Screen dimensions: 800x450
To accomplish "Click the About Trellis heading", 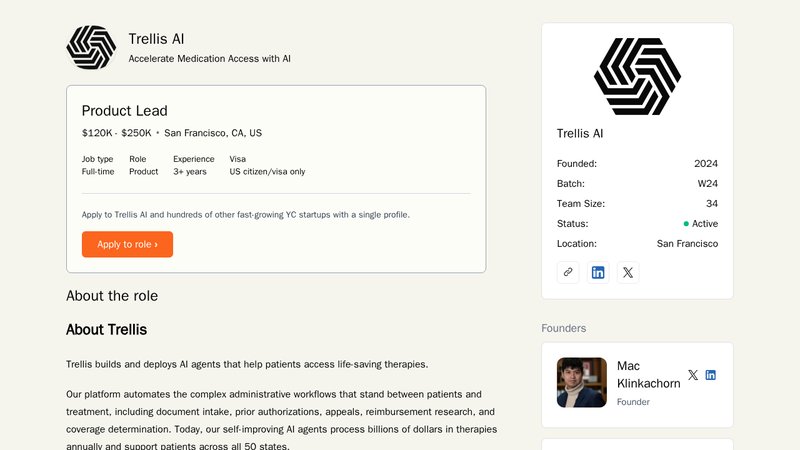I will point(106,330).
